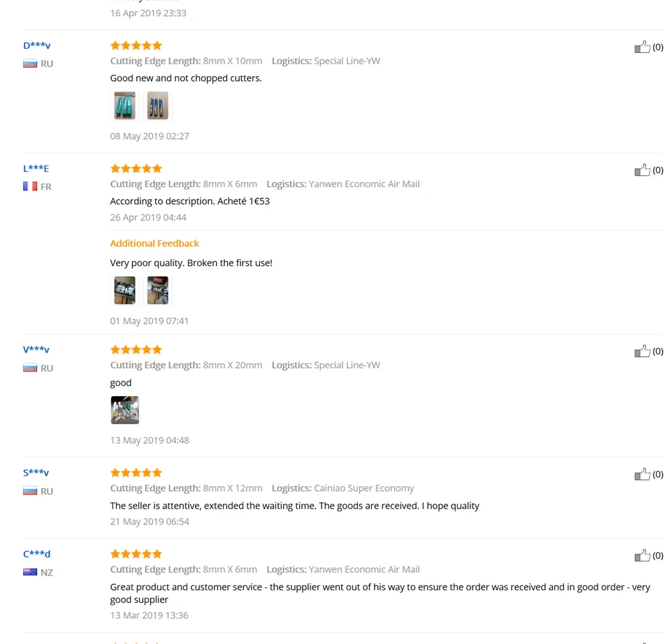This screenshot has height=644, width=671.
Task: Click the Russian flag under D***v
Action: (30, 64)
